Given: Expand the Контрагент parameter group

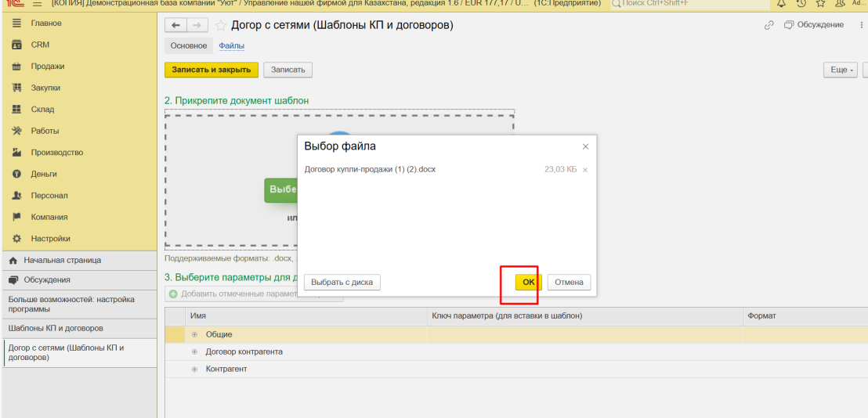Looking at the screenshot, I should click(195, 369).
